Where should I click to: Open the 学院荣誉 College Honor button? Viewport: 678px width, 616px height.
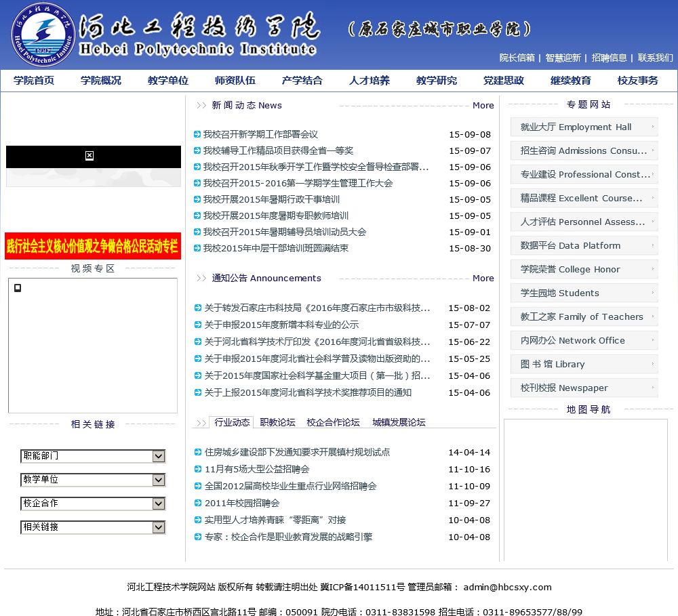click(x=584, y=269)
